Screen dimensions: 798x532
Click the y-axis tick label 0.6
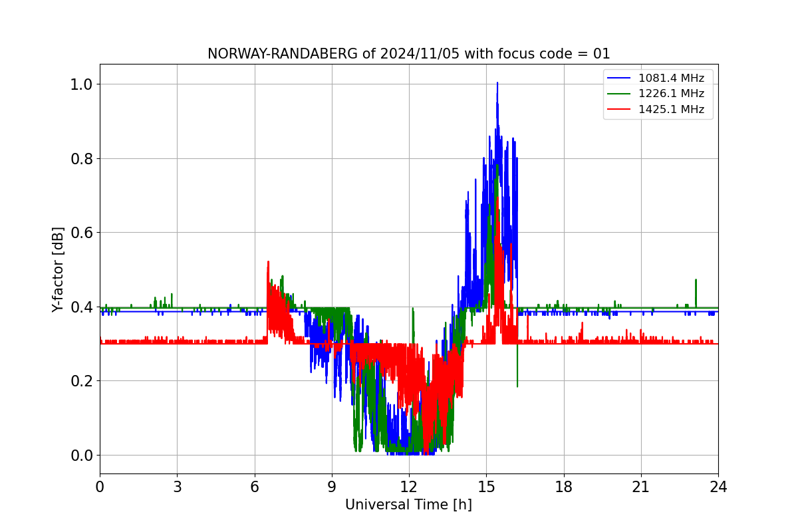pyautogui.click(x=82, y=233)
